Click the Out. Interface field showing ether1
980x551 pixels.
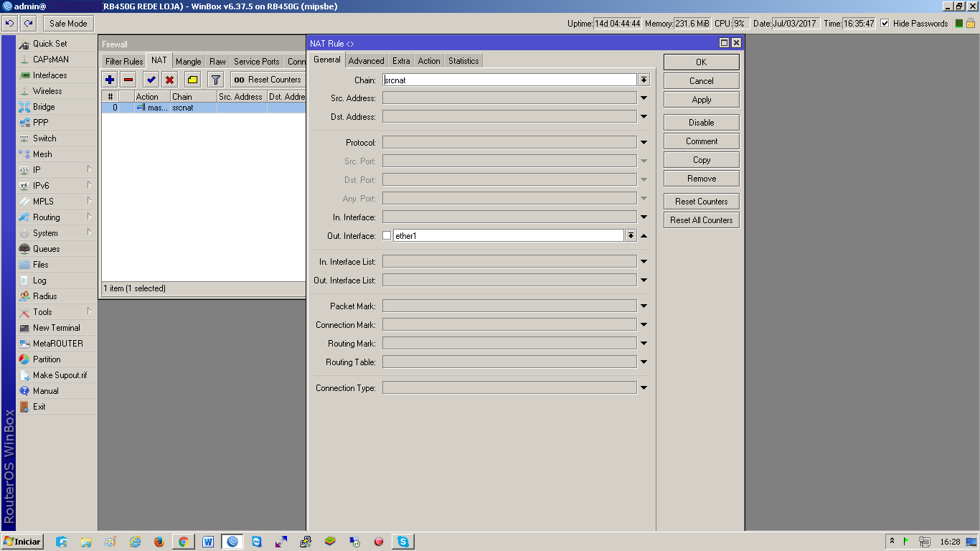point(509,235)
